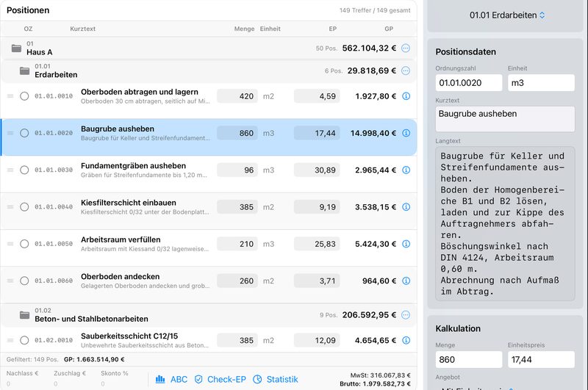Select radio circle for Kiesfilterschicht einbauen
588x390 pixels.
coord(24,207)
